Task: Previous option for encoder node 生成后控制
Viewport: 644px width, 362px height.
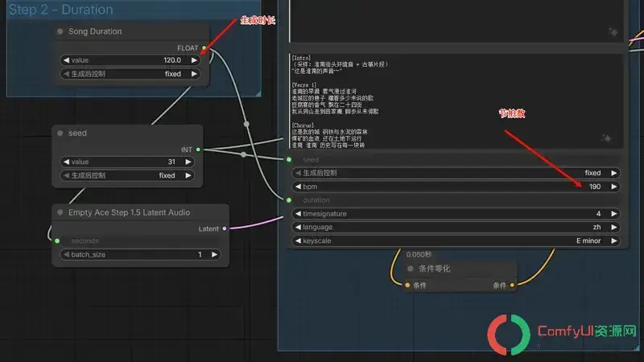Action: [298, 173]
